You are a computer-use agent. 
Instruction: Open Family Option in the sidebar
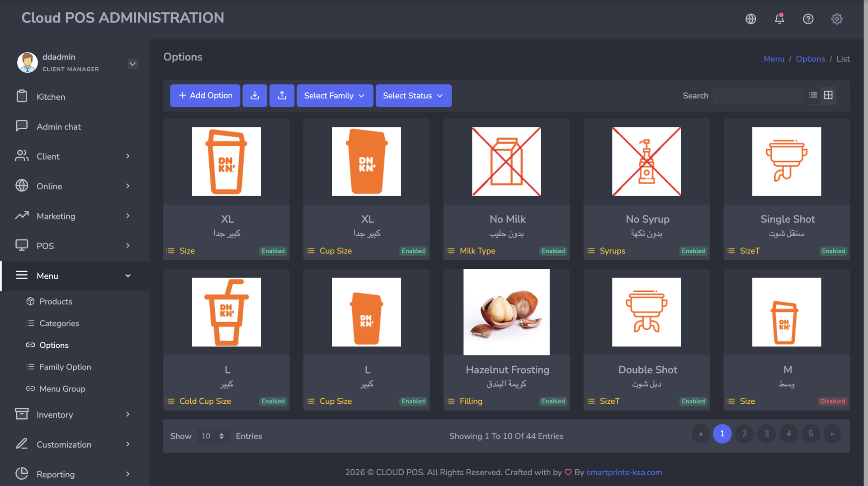pos(65,367)
